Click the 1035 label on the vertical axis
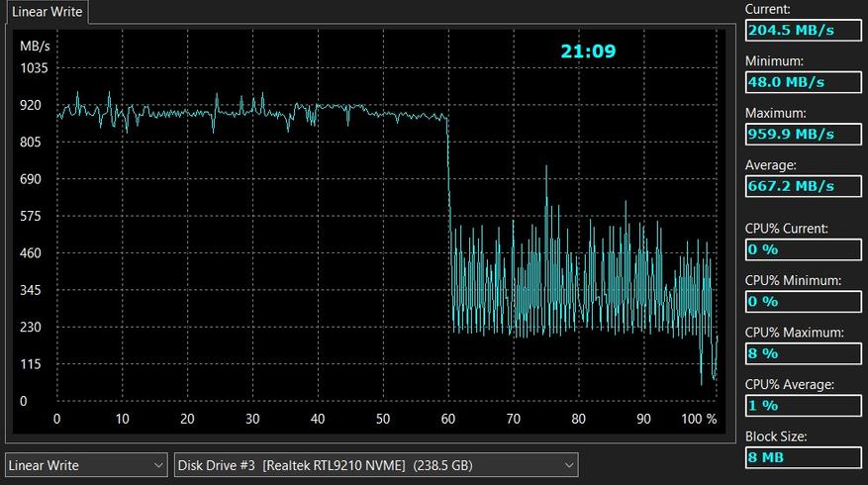This screenshot has height=485, width=868. [x=35, y=68]
